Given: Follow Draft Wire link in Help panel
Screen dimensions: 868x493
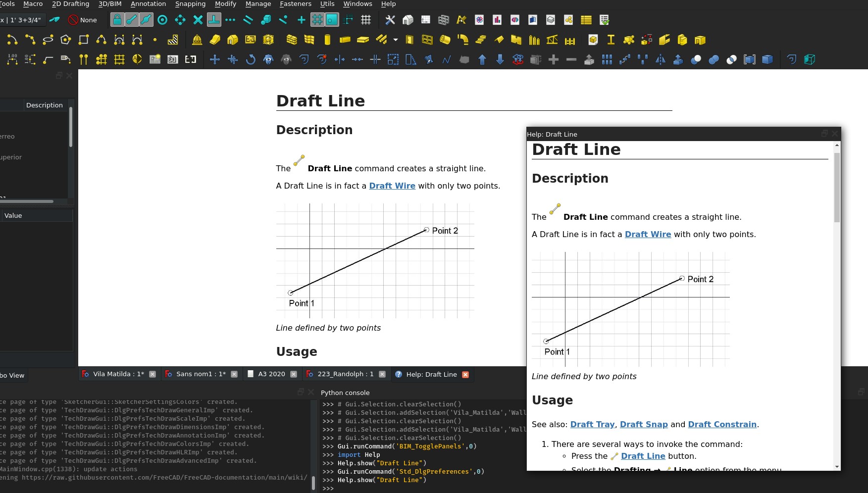Looking at the screenshot, I should point(648,234).
